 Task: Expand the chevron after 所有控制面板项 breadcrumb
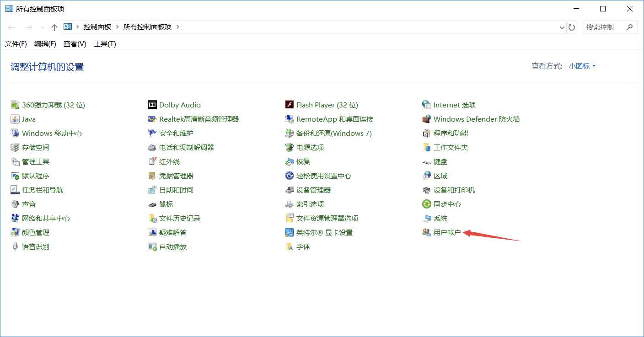pos(178,27)
